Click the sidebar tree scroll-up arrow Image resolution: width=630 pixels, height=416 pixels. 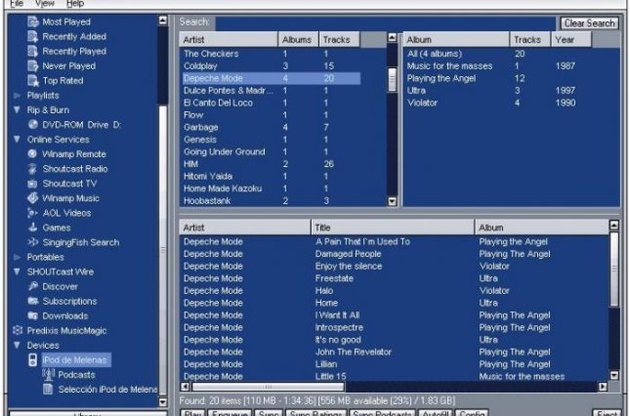point(163,20)
